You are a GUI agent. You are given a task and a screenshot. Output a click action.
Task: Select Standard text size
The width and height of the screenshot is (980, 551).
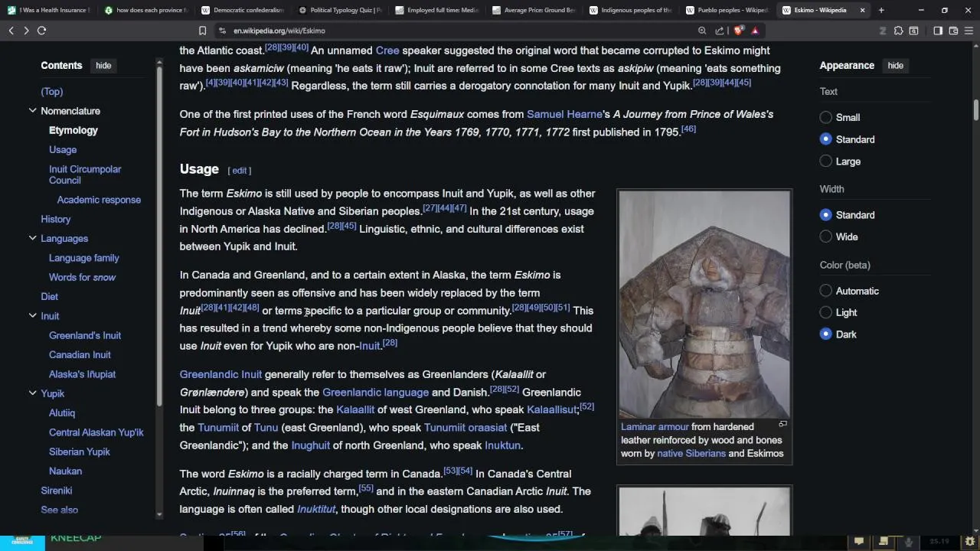pyautogui.click(x=825, y=139)
